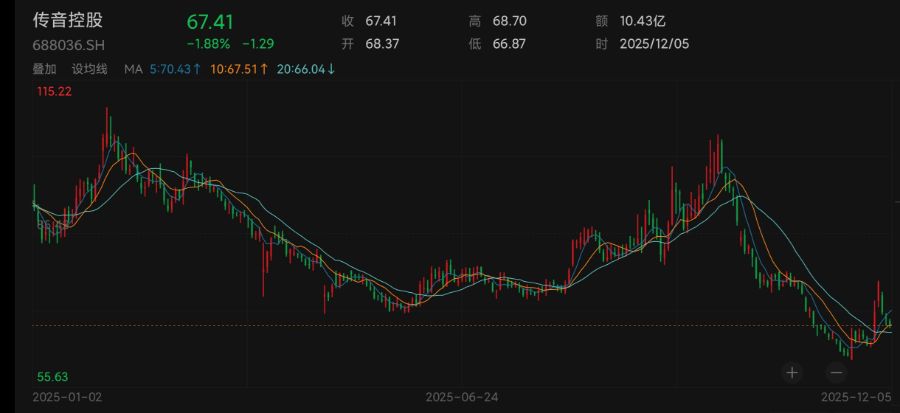Select the stock name 传音控股
This screenshot has height=413, width=900.
68,20
